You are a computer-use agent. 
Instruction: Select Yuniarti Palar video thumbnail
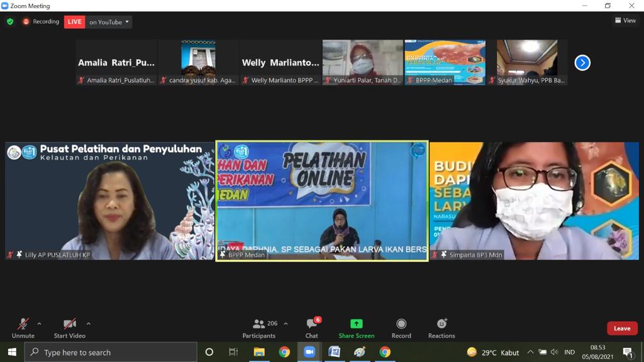[x=363, y=62]
